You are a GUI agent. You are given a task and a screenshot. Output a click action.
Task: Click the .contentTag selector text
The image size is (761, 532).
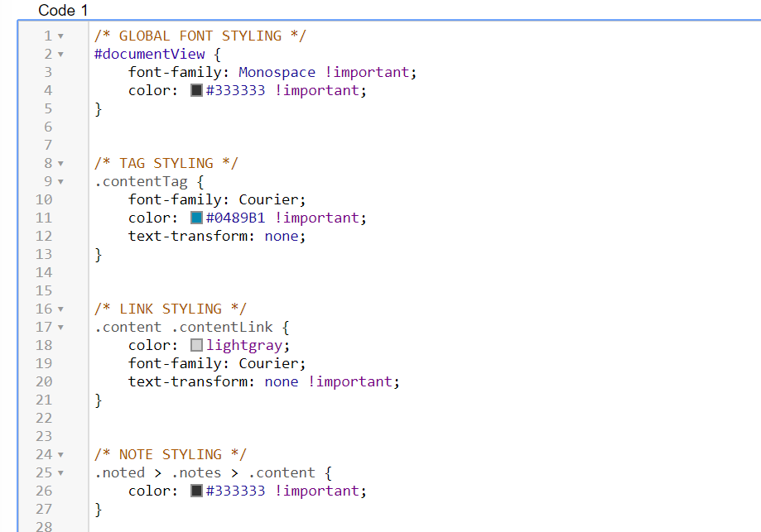point(140,181)
